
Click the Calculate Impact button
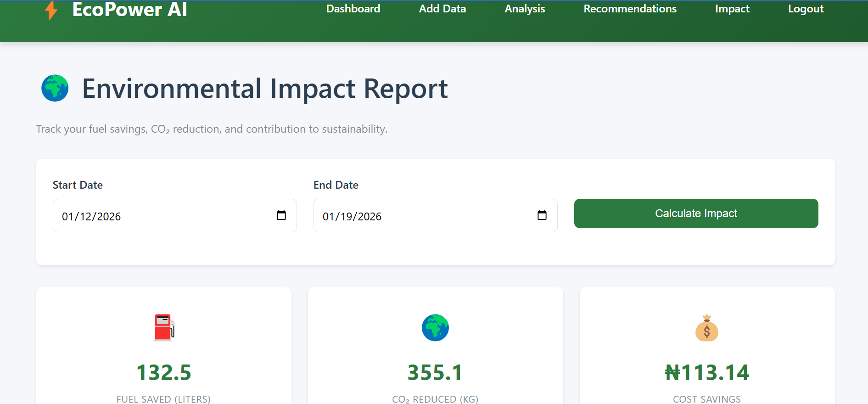coord(696,213)
